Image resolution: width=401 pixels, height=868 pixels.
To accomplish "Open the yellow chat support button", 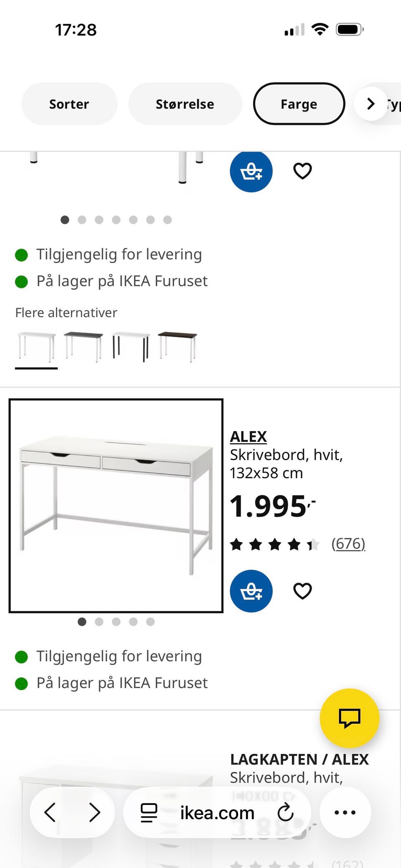I will 349,718.
